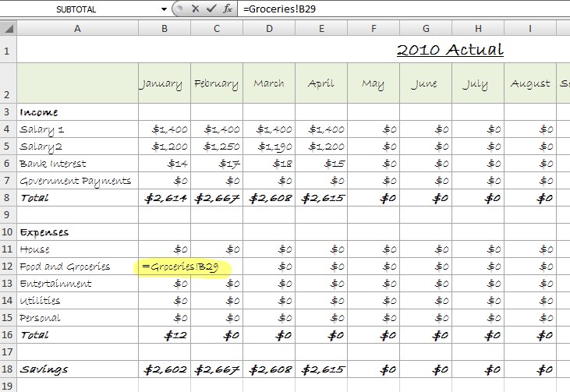Select the row 8 header
The height and width of the screenshot is (392, 570).
tap(8, 198)
